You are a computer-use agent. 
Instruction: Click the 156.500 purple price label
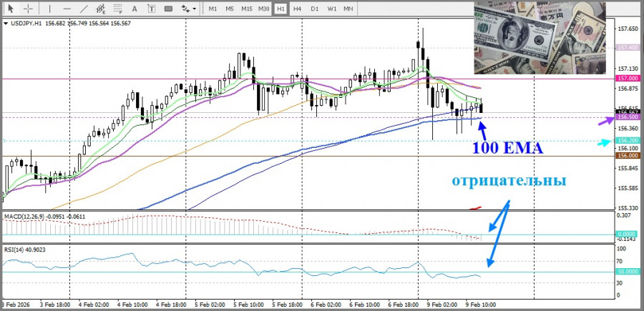[x=627, y=117]
